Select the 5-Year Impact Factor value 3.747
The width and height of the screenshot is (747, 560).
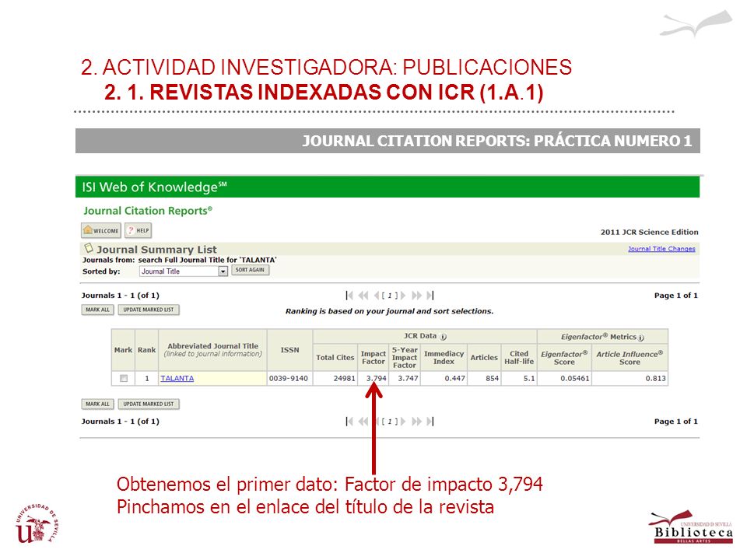(x=408, y=379)
